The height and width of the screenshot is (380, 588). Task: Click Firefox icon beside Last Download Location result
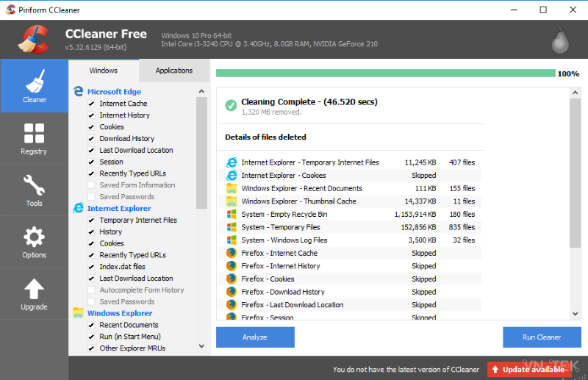click(x=232, y=304)
